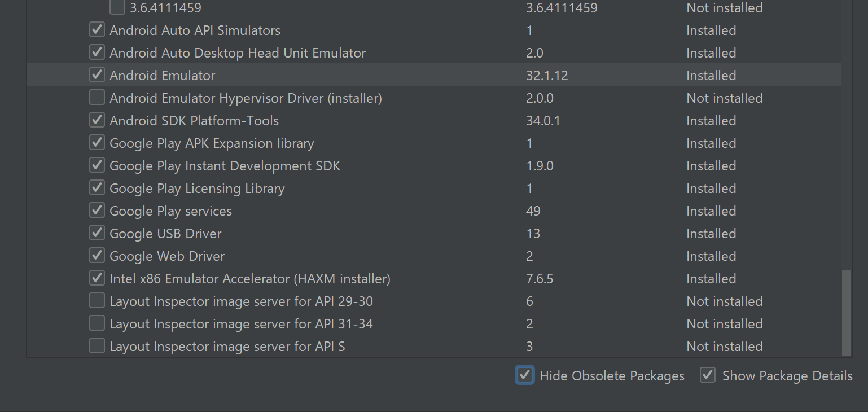Viewport: 868px width, 412px height.
Task: Toggle the Google USB Driver checkbox
Action: pyautogui.click(x=97, y=233)
